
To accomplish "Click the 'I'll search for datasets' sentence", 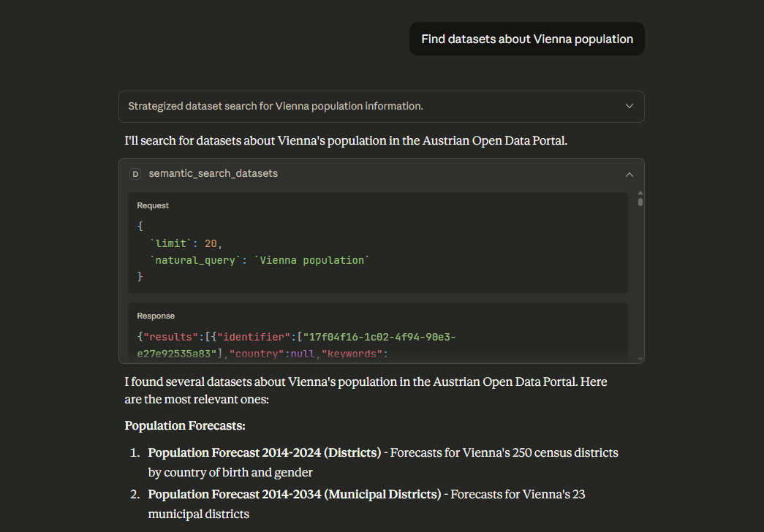I will (x=346, y=140).
